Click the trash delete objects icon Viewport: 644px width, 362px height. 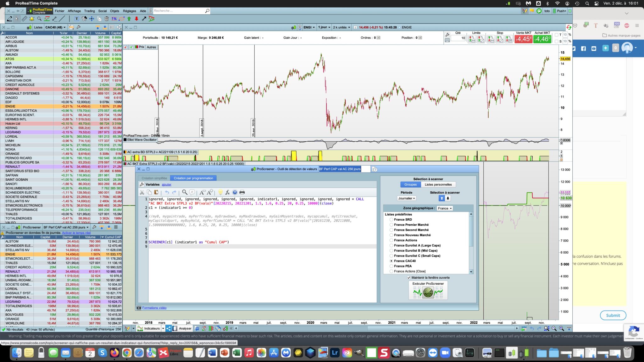107,19
